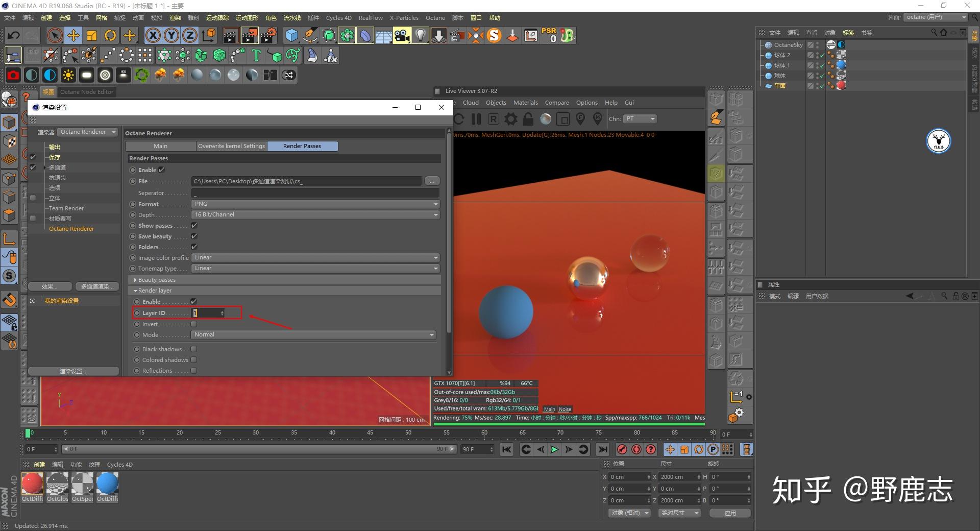Toggle the Show passes checkbox

click(x=194, y=225)
